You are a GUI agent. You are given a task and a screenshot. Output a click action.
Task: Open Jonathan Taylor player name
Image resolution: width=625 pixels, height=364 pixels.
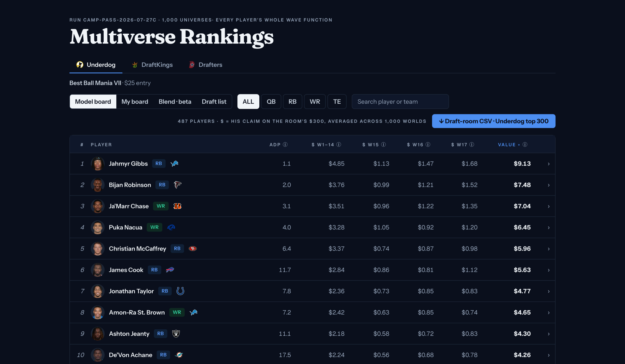pyautogui.click(x=131, y=291)
